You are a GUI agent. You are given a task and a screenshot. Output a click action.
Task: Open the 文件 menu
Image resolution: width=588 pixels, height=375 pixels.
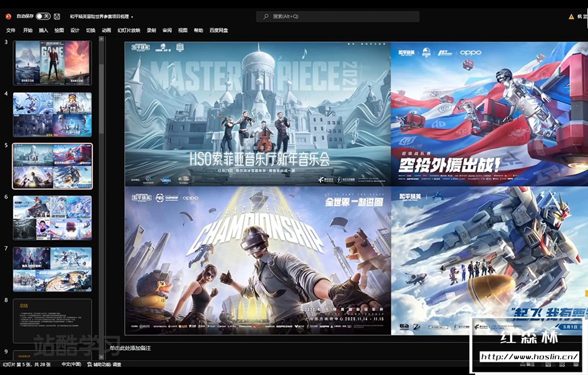point(11,30)
